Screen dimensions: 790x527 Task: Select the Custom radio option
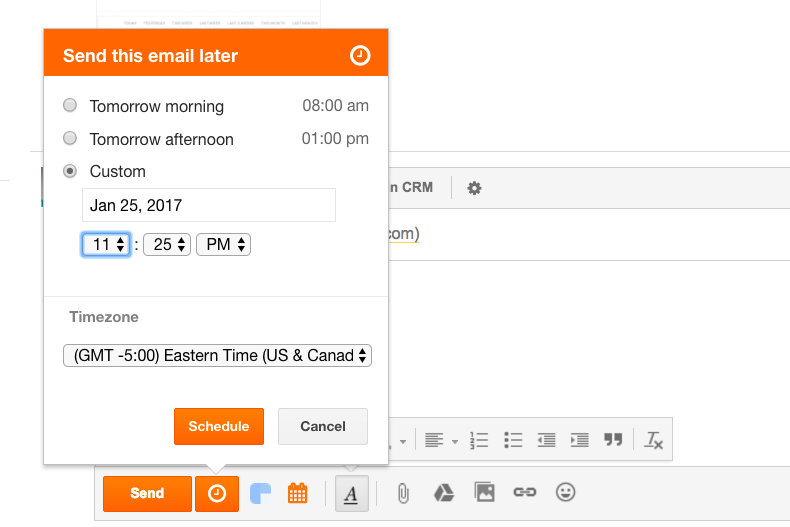pos(70,171)
